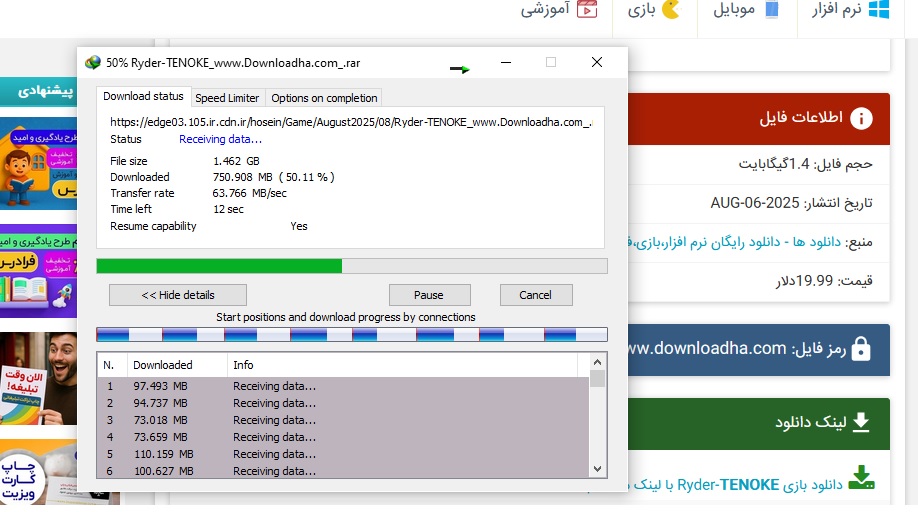Open the فرادرس ad with books and rocket

coord(39,271)
